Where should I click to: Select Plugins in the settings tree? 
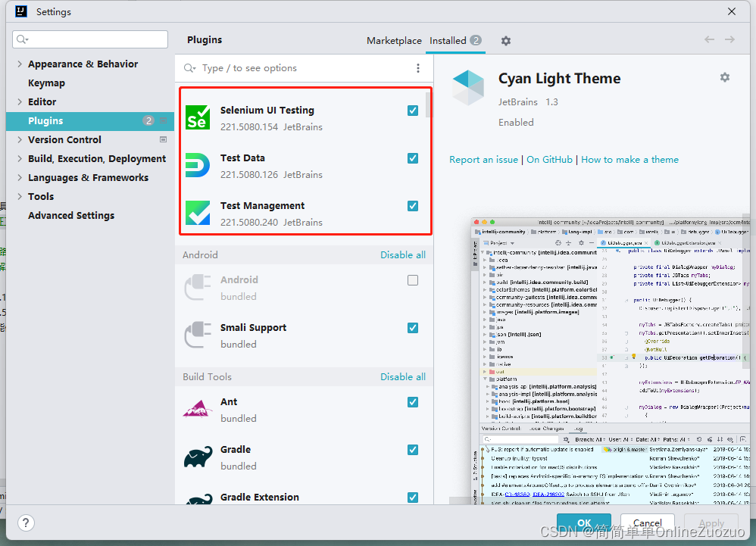coord(90,120)
